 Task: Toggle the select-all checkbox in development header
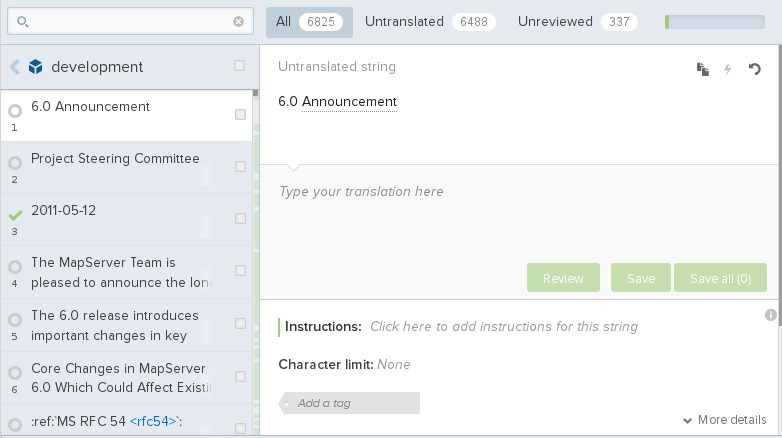(239, 66)
